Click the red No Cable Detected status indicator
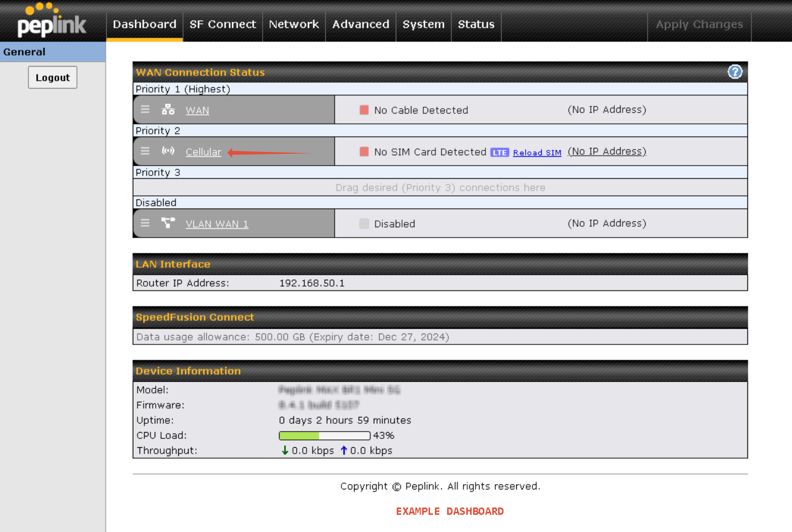The width and height of the screenshot is (792, 532). tap(364, 110)
